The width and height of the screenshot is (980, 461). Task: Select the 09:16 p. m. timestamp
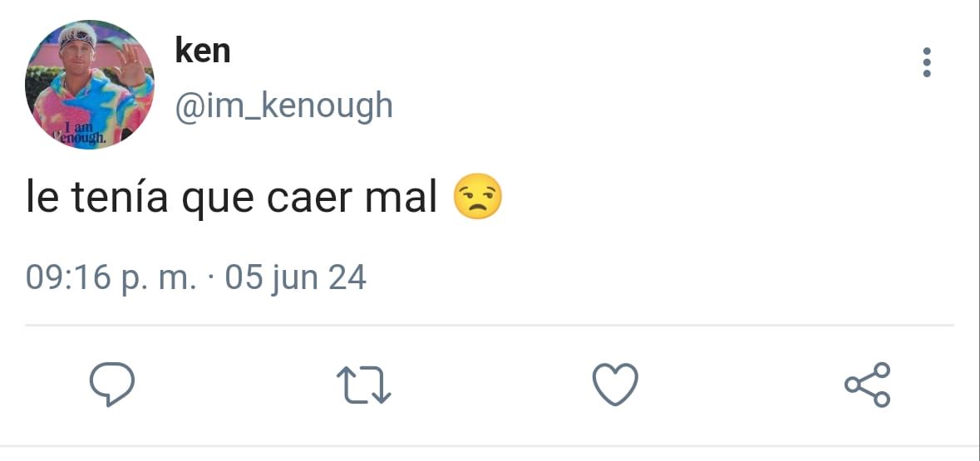click(111, 278)
